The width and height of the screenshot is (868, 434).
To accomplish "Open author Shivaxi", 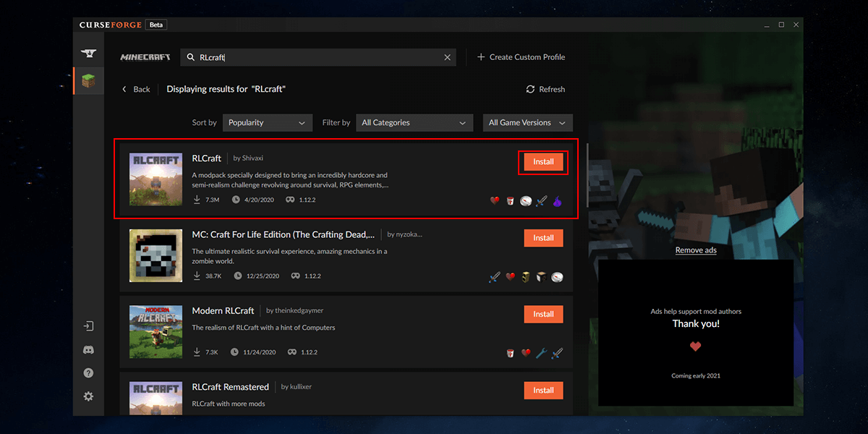I will click(253, 158).
